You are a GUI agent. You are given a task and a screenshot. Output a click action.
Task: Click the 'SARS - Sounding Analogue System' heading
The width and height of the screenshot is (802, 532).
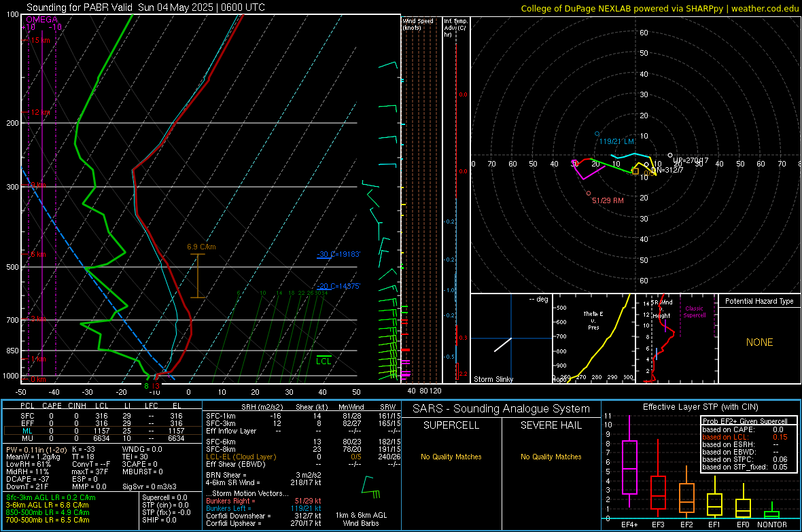501,409
